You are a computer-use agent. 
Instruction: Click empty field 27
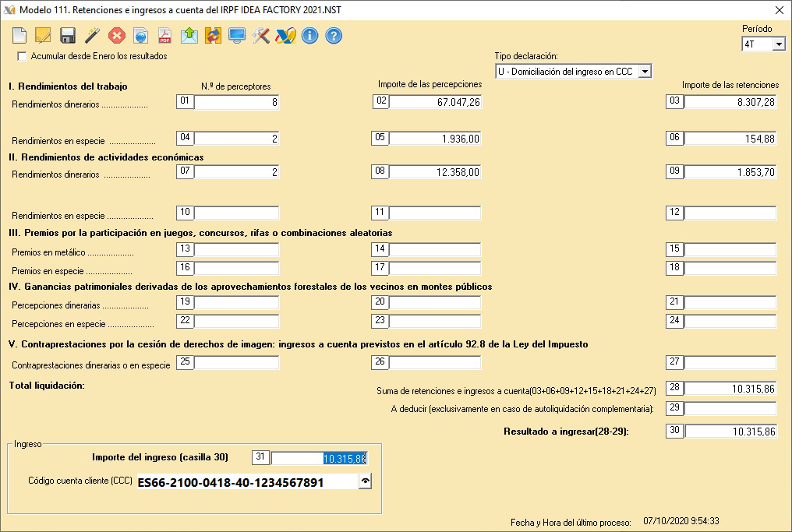point(730,362)
